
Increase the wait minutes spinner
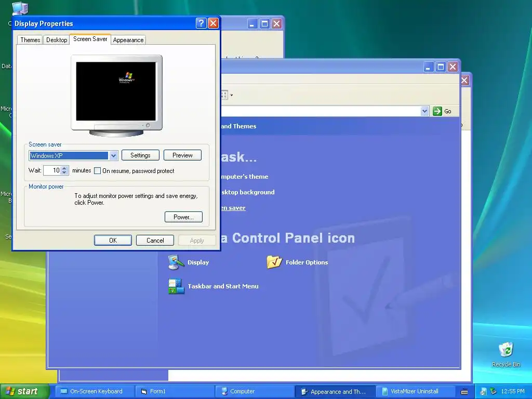pyautogui.click(x=64, y=168)
